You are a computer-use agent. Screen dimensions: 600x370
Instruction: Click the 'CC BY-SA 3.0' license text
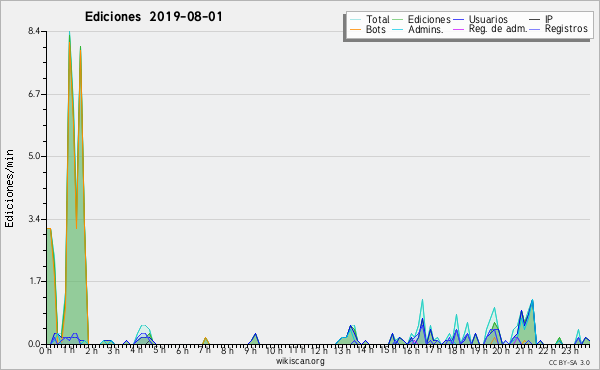click(x=569, y=363)
